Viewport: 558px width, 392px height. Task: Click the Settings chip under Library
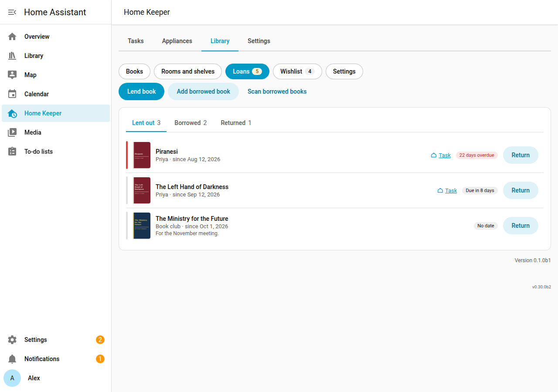coord(344,71)
